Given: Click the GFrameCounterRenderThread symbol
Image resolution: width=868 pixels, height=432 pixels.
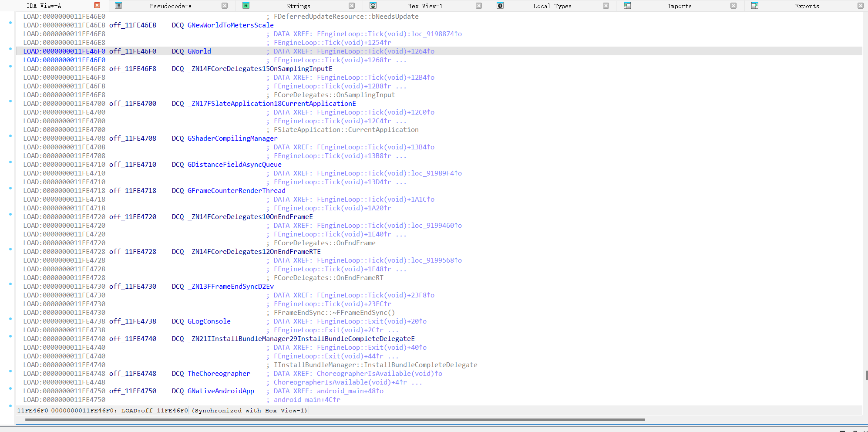Looking at the screenshot, I should pyautogui.click(x=236, y=191).
